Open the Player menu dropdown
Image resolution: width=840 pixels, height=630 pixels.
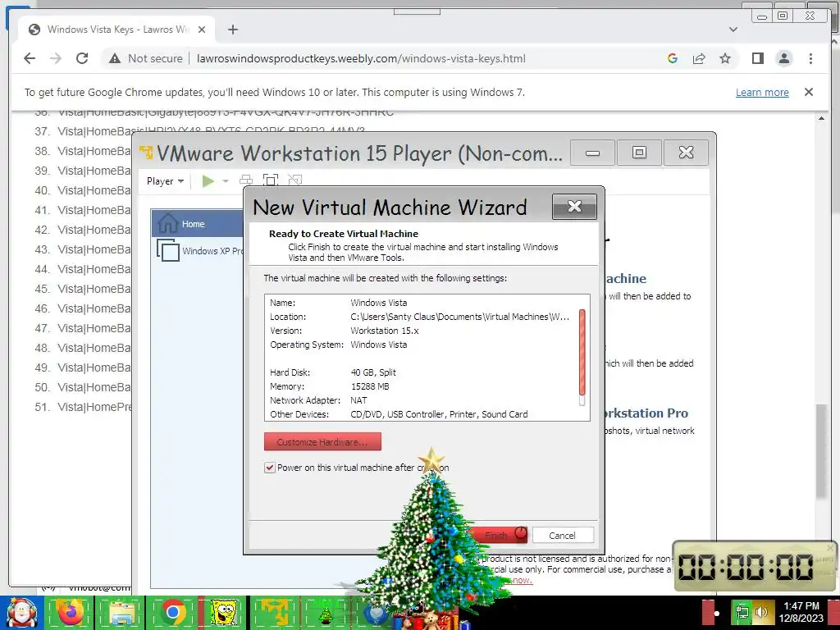pos(165,181)
